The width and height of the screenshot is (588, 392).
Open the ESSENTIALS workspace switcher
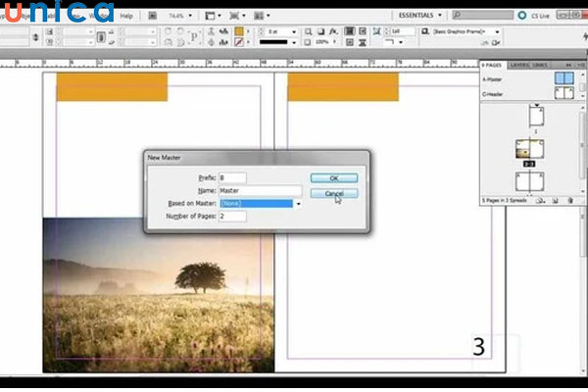[x=419, y=16]
